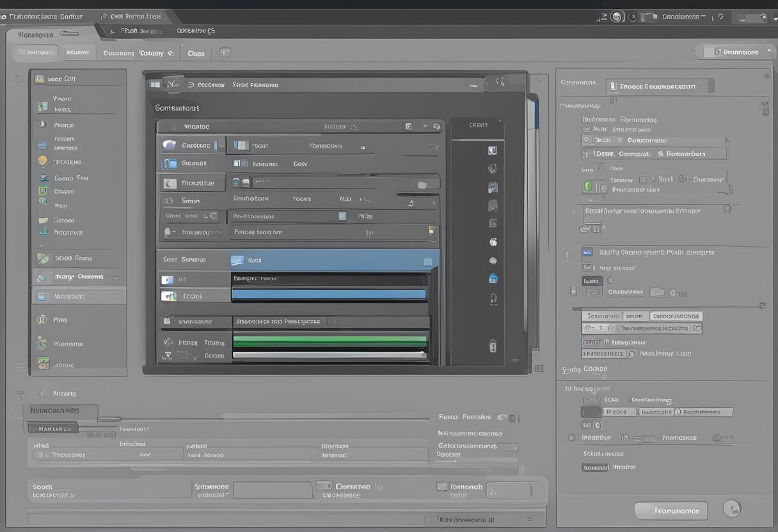Click the green progress bar in the dialog
778x532 pixels.
[329, 340]
